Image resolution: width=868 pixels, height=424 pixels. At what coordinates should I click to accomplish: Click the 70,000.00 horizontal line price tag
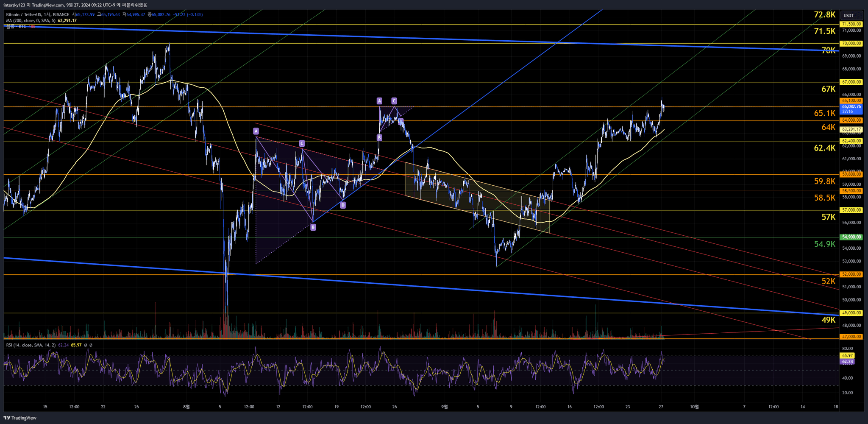[x=851, y=43]
